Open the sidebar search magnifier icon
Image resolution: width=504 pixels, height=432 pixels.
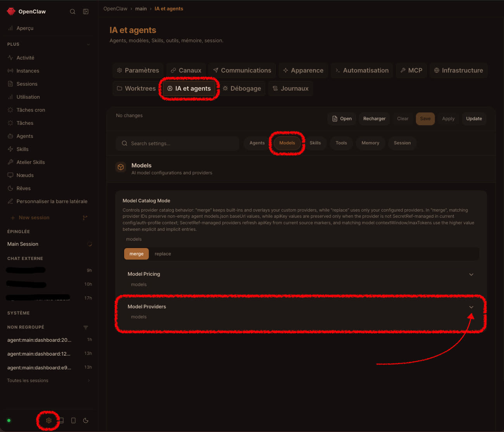pos(72,12)
